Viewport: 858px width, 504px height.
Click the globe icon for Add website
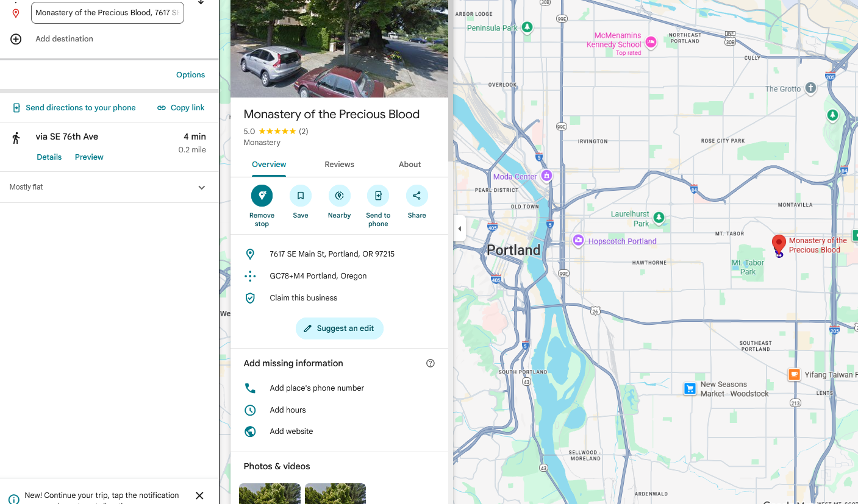pos(250,431)
